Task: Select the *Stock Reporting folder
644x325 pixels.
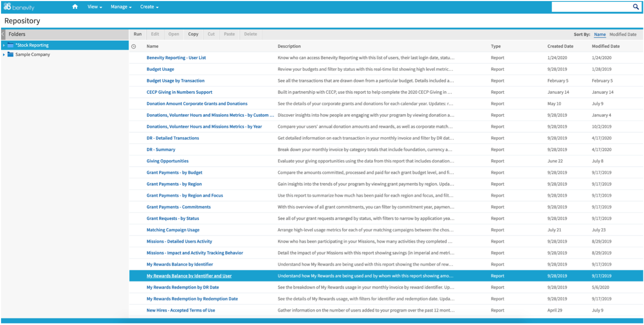Action: pyautogui.click(x=65, y=45)
